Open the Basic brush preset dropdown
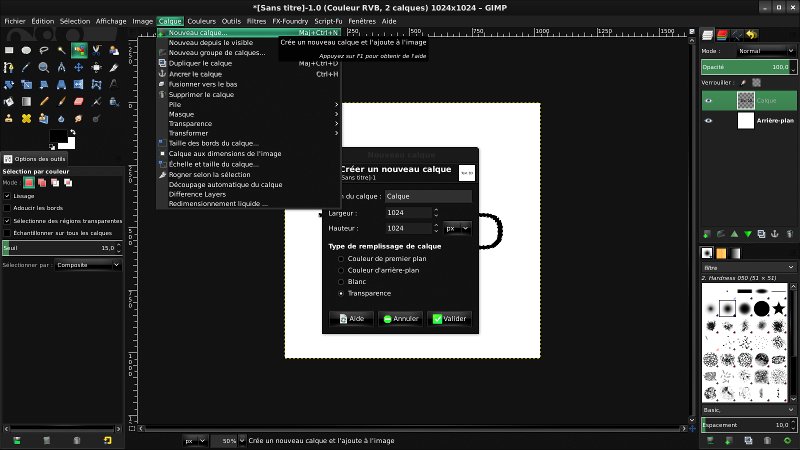800x450 pixels. [x=748, y=410]
